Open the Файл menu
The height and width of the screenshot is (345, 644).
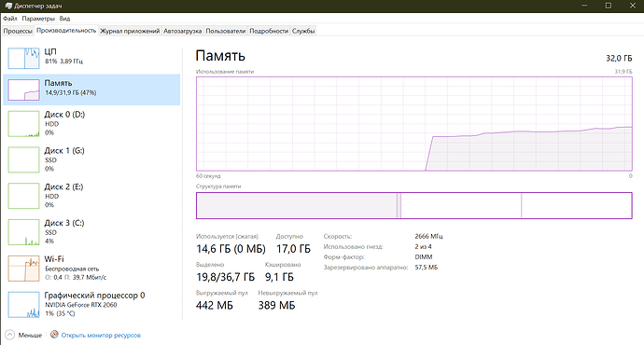(x=10, y=19)
